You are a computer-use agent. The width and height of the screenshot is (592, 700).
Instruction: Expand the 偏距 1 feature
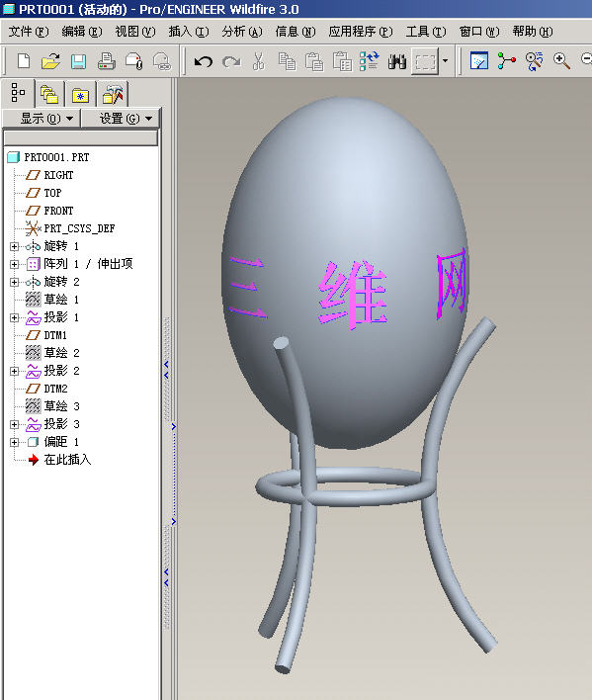click(14, 442)
